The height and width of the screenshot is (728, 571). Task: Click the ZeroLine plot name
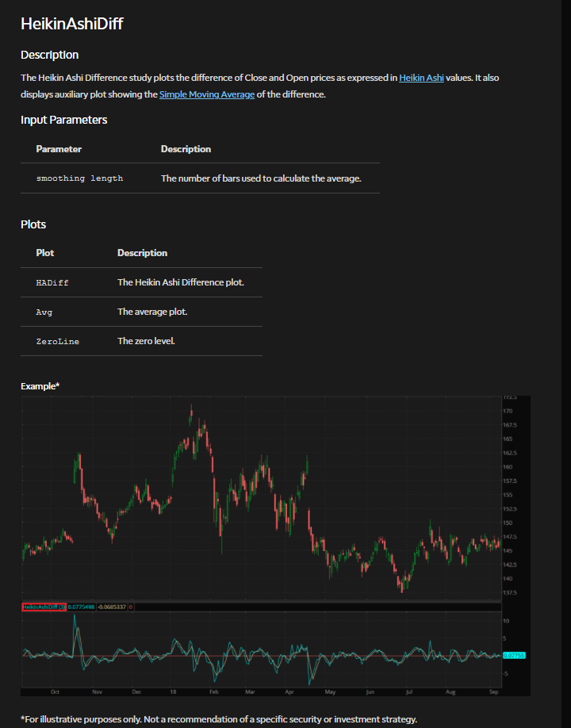(x=58, y=341)
